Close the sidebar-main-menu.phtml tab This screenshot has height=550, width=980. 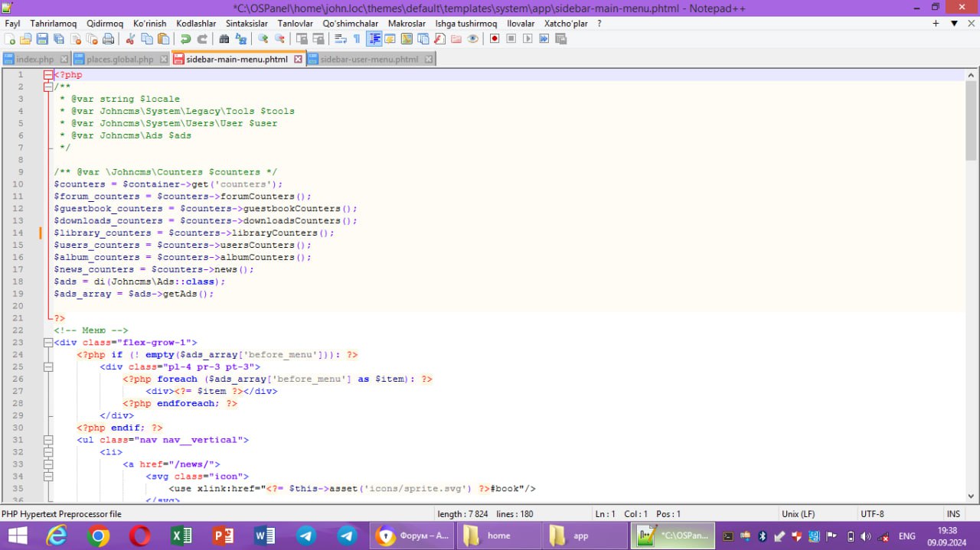pyautogui.click(x=299, y=59)
